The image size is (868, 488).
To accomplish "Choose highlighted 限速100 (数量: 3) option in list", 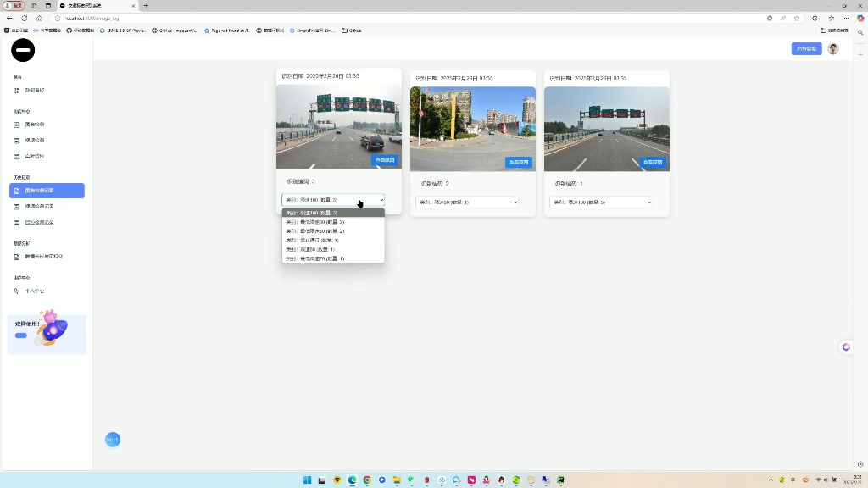I will pyautogui.click(x=333, y=213).
